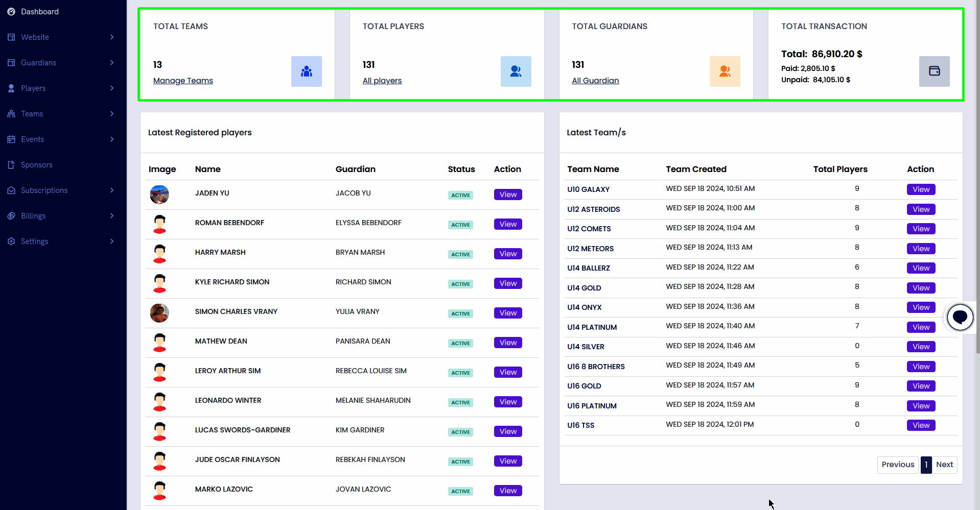Click the orange Total Guardians icon

[725, 71]
